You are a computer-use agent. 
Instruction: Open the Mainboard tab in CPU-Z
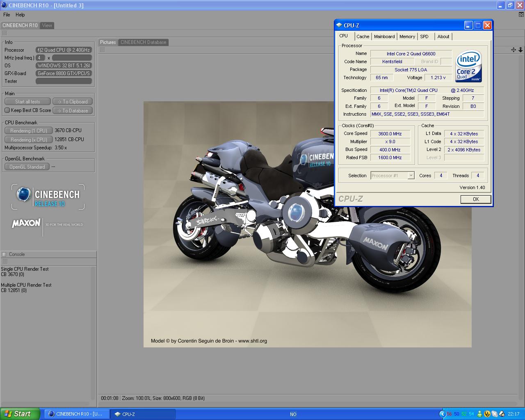tap(384, 37)
